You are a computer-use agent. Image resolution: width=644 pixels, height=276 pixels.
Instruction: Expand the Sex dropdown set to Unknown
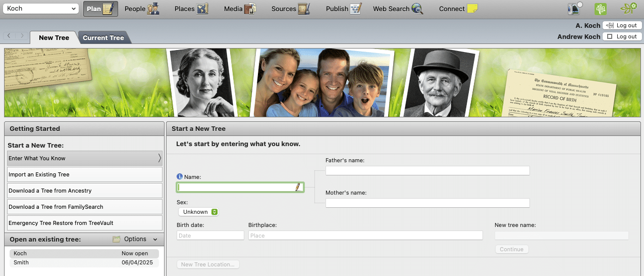point(198,212)
